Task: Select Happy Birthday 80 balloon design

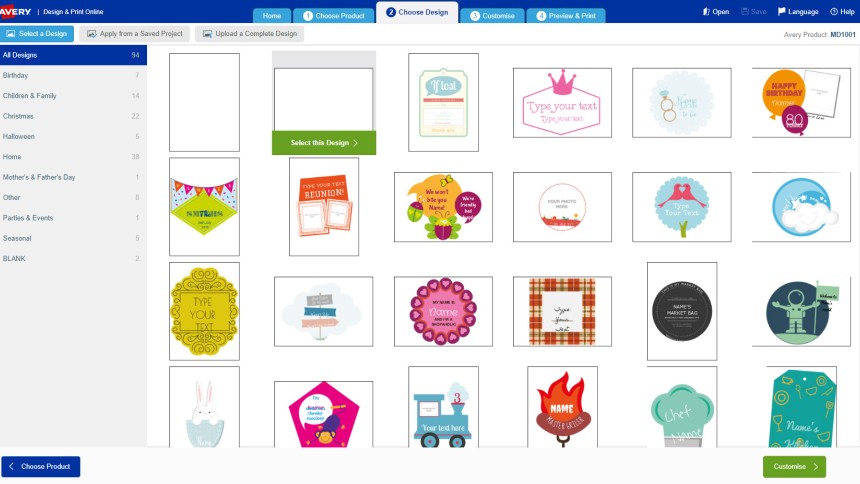Action: tap(801, 103)
